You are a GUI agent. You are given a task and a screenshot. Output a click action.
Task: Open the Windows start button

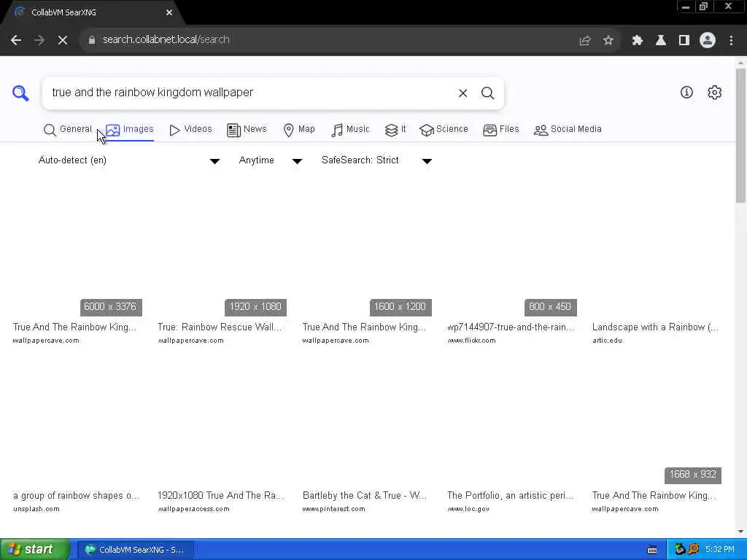click(x=34, y=550)
